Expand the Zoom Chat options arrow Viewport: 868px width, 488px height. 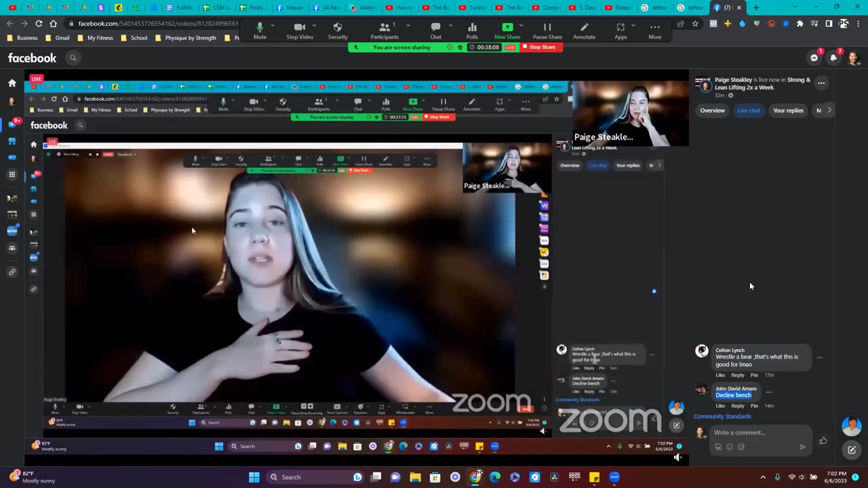tap(450, 26)
